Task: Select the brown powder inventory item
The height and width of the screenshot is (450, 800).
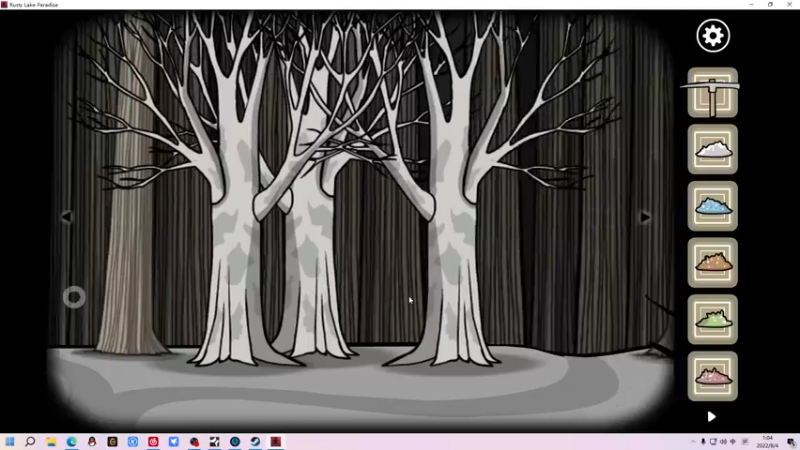Action: (x=713, y=263)
